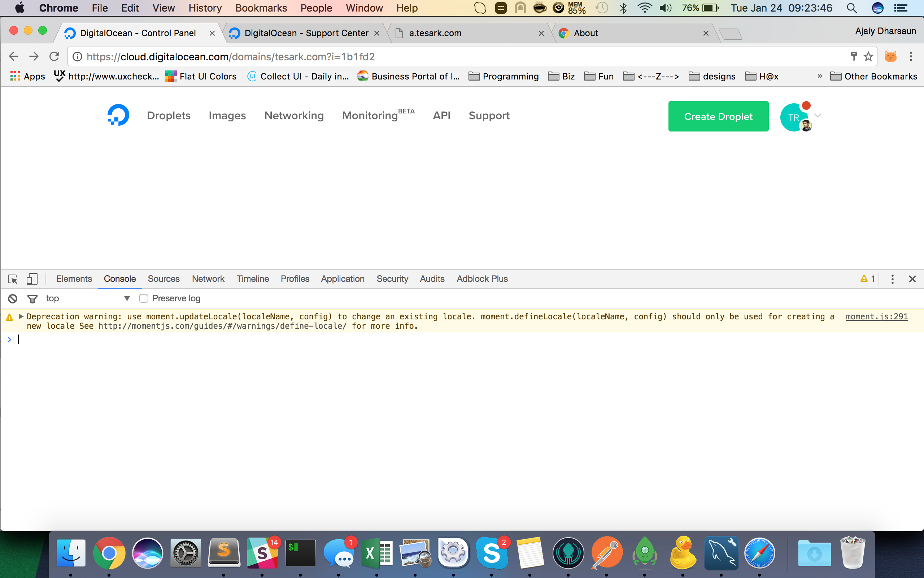
Task: Go to Networking in the site navigation
Action: [x=294, y=116]
